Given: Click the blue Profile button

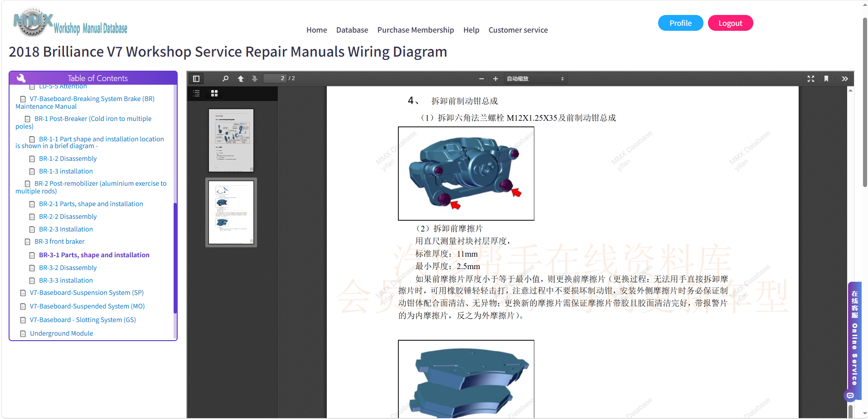Looking at the screenshot, I should (680, 23).
